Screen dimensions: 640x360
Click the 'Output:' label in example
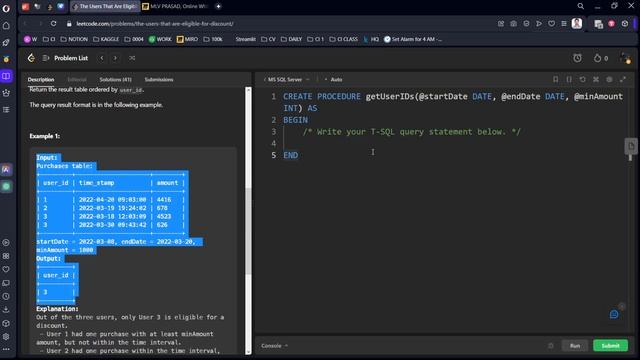tap(48, 259)
